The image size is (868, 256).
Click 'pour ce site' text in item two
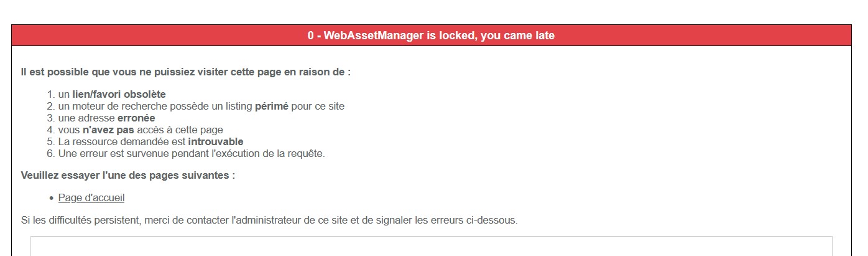[318, 107]
